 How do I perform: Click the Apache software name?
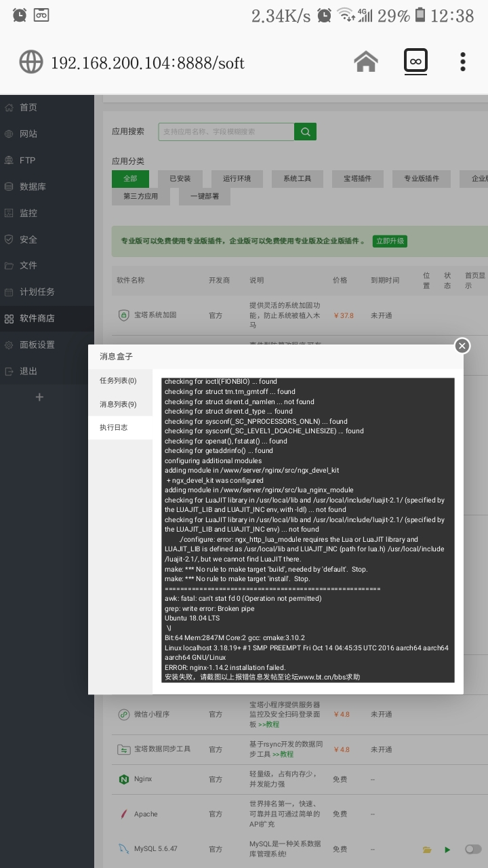pos(146,814)
